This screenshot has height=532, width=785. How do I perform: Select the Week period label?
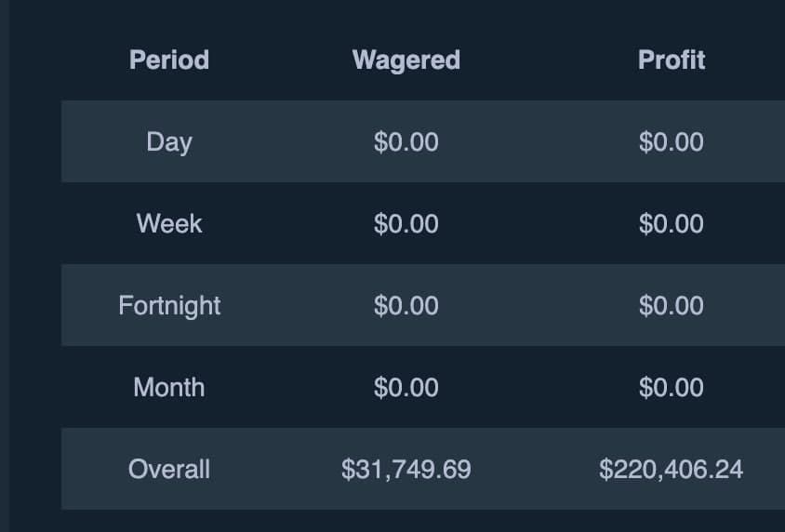169,224
